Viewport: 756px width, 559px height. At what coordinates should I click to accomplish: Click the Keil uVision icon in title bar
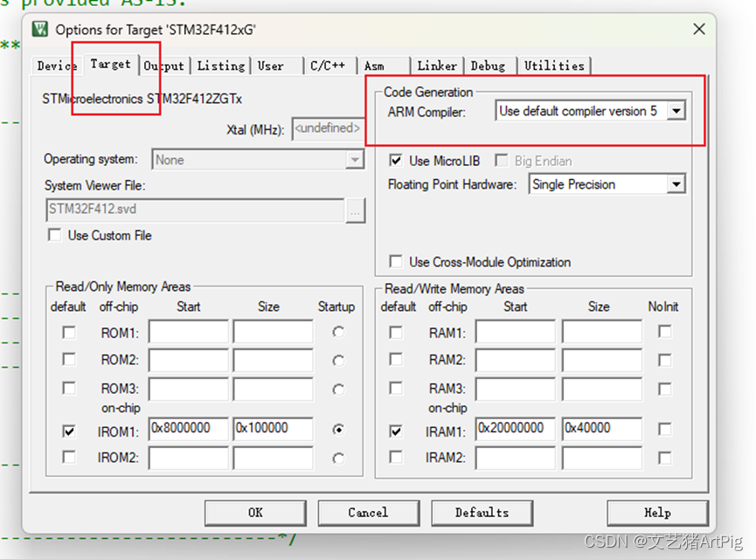click(x=40, y=30)
